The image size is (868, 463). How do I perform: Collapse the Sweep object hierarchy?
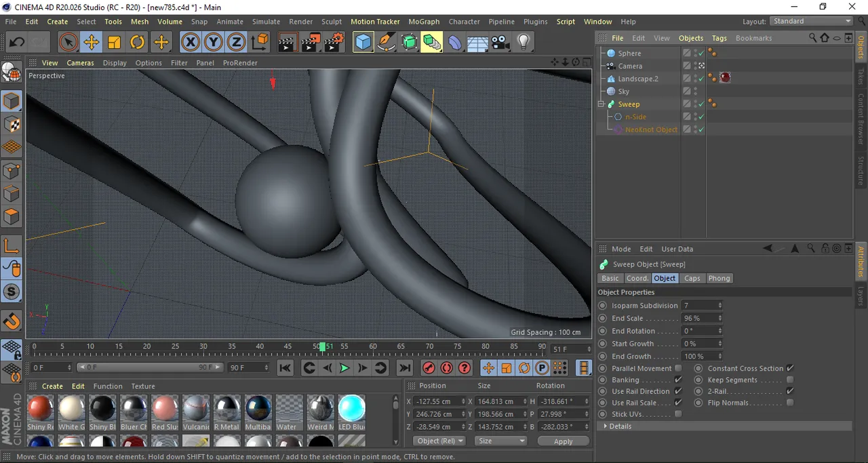(601, 104)
